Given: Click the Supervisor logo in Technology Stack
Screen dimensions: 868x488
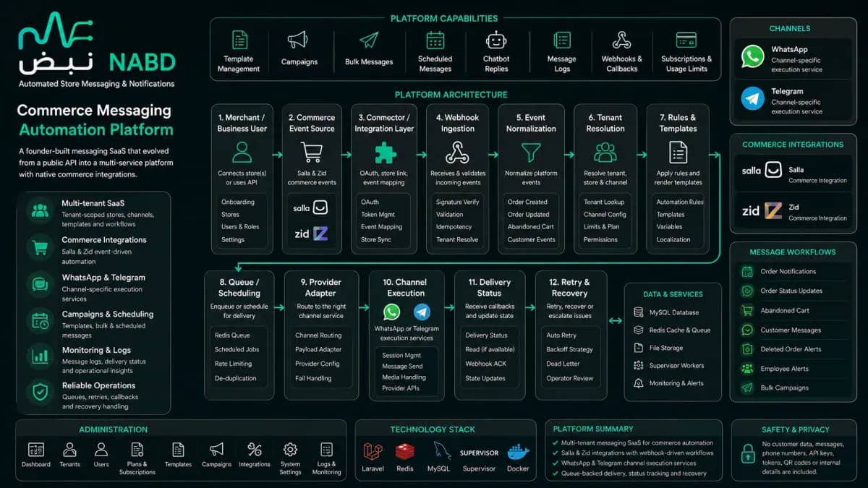Looking at the screenshot, I should coord(479,453).
